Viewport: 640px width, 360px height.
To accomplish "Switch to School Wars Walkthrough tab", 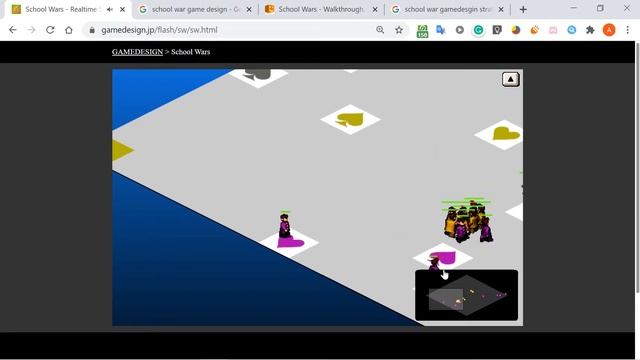I will pyautogui.click(x=321, y=9).
